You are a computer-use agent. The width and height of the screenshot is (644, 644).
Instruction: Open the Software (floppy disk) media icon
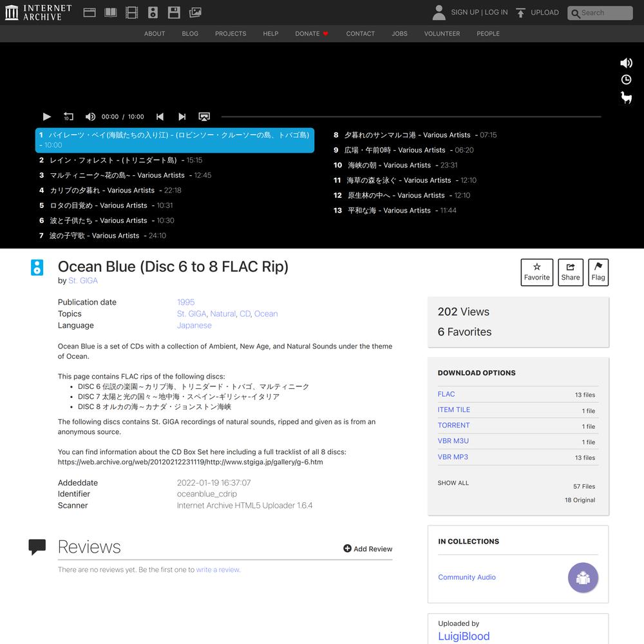pyautogui.click(x=174, y=12)
